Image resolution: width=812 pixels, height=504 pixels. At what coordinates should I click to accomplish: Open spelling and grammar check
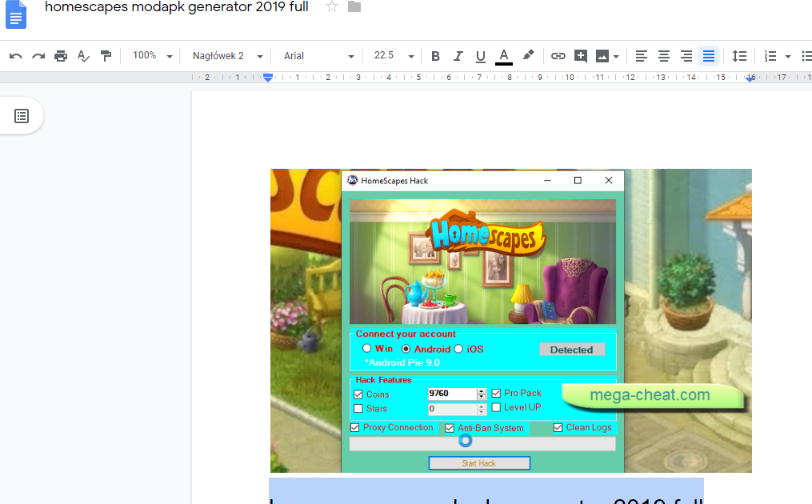pyautogui.click(x=82, y=56)
